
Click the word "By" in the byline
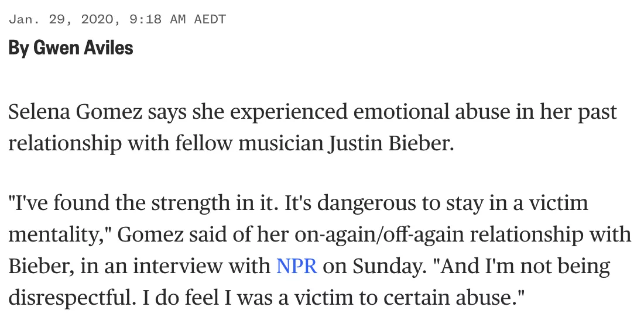[19, 49]
